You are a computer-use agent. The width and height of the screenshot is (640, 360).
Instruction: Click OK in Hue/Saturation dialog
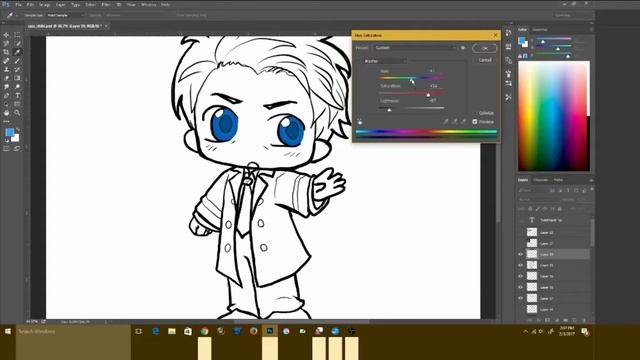(x=484, y=48)
